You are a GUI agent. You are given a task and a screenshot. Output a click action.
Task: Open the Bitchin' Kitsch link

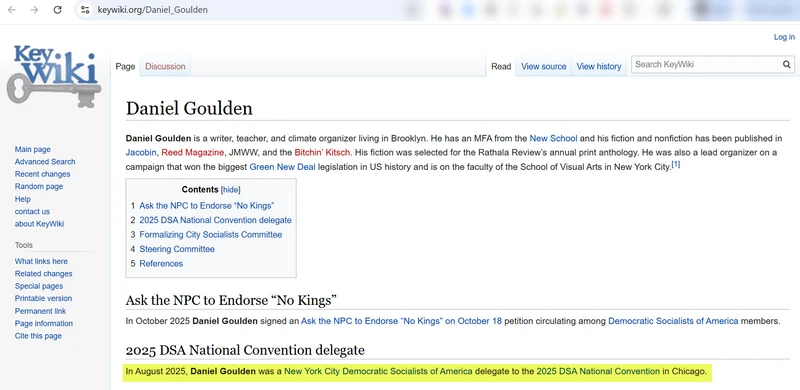click(x=322, y=153)
